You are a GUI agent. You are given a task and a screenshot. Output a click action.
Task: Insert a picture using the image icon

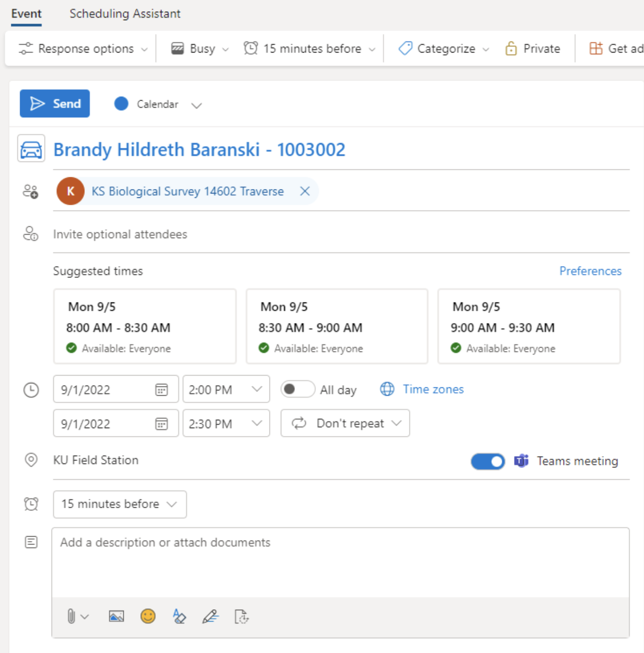click(x=116, y=616)
